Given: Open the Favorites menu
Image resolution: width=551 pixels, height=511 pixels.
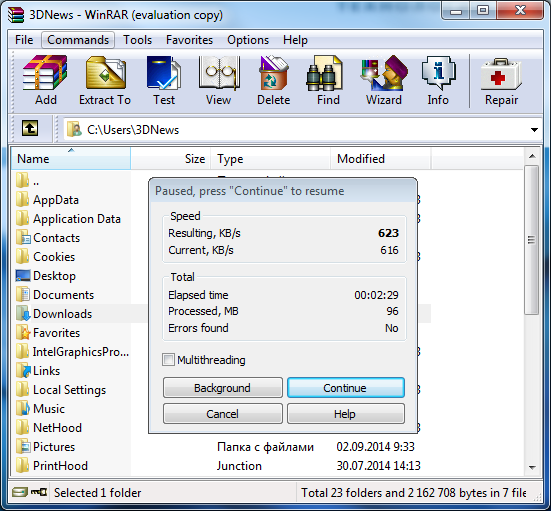Looking at the screenshot, I should click(x=189, y=40).
